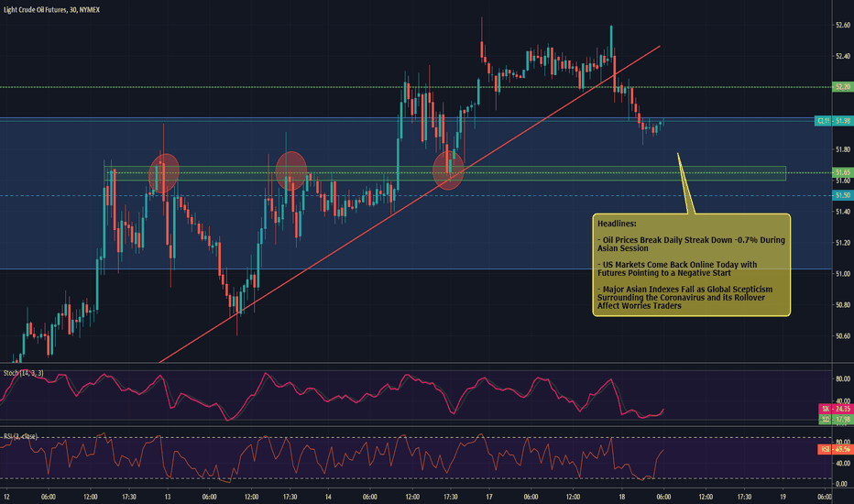Click the %K 24.35 stochastic value tag

tap(836, 409)
